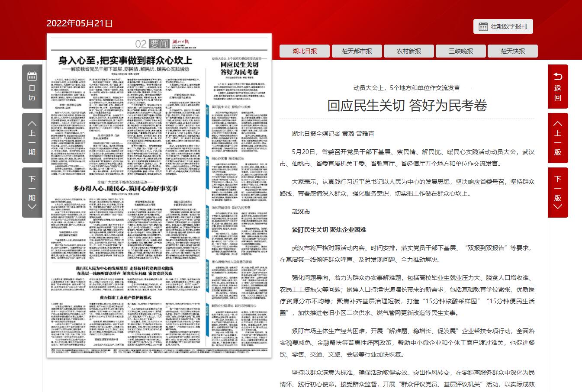582x392 pixels.
Task: Go to next page 下一版
Action: (558, 193)
